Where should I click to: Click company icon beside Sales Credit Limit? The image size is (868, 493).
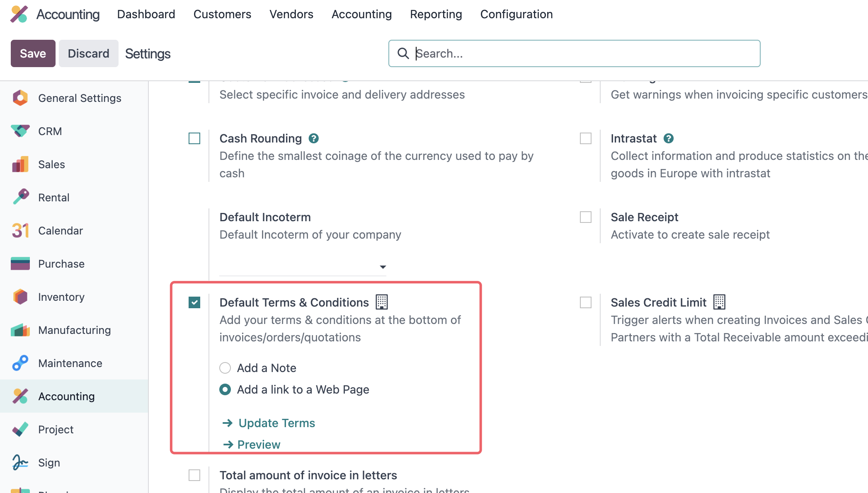[719, 302]
